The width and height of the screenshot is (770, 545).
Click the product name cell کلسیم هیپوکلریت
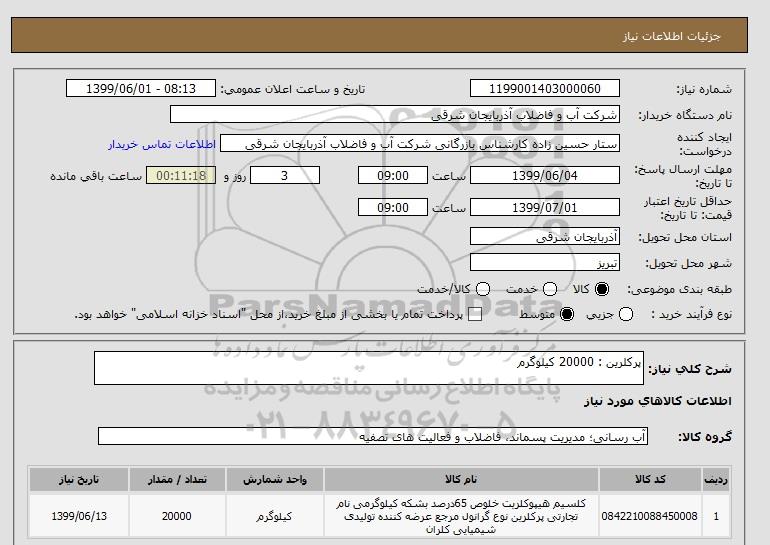pos(461,516)
